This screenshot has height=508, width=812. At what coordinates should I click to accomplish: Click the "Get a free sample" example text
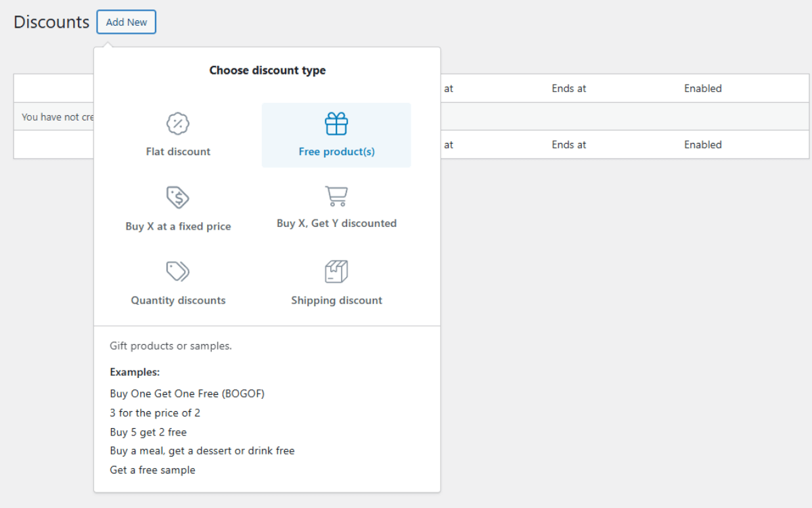(x=152, y=470)
